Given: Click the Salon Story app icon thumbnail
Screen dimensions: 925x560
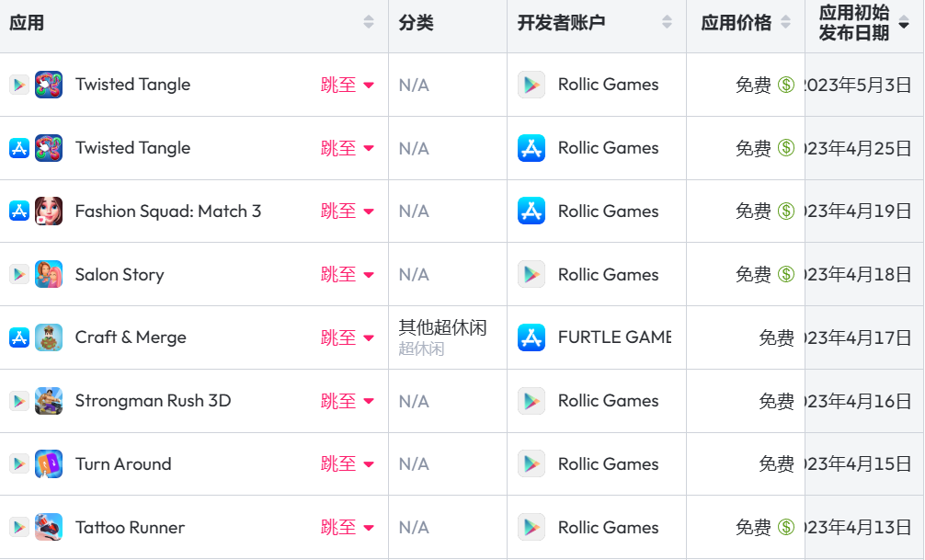Looking at the screenshot, I should (49, 274).
